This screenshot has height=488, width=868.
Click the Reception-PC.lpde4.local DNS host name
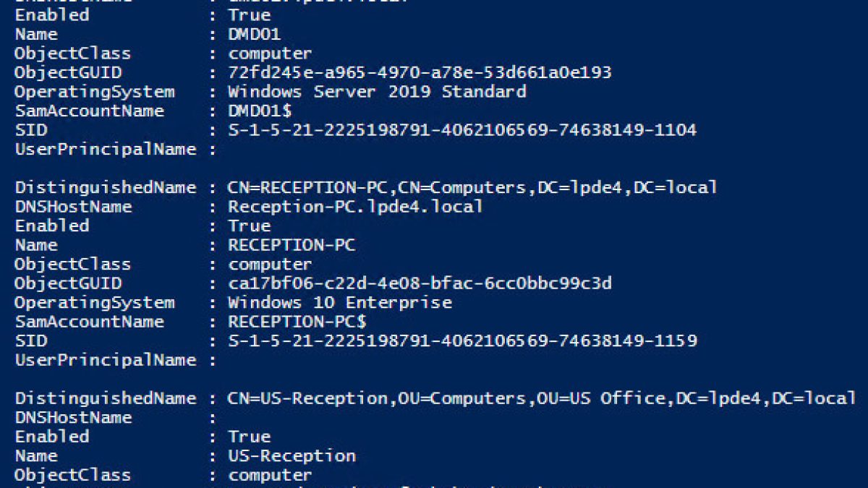tap(355, 207)
